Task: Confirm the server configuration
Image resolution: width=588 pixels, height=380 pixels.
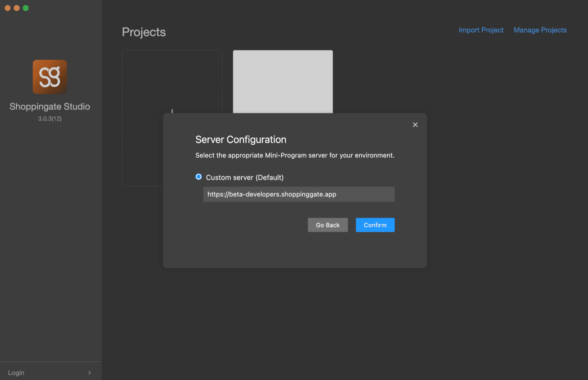Action: click(x=375, y=225)
